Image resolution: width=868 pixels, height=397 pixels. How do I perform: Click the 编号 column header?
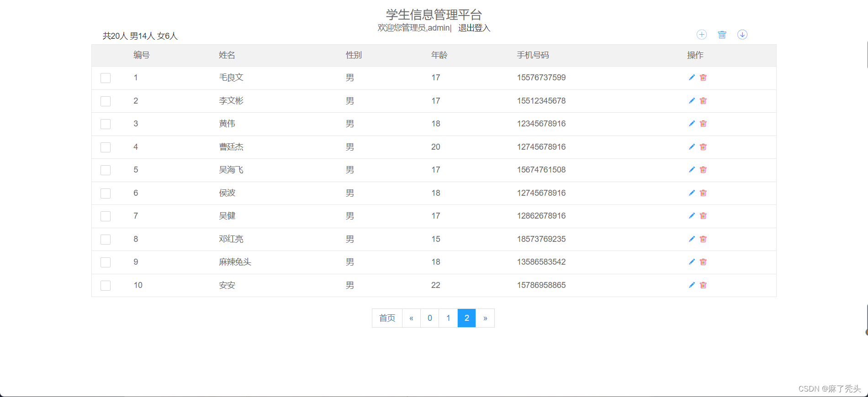142,55
